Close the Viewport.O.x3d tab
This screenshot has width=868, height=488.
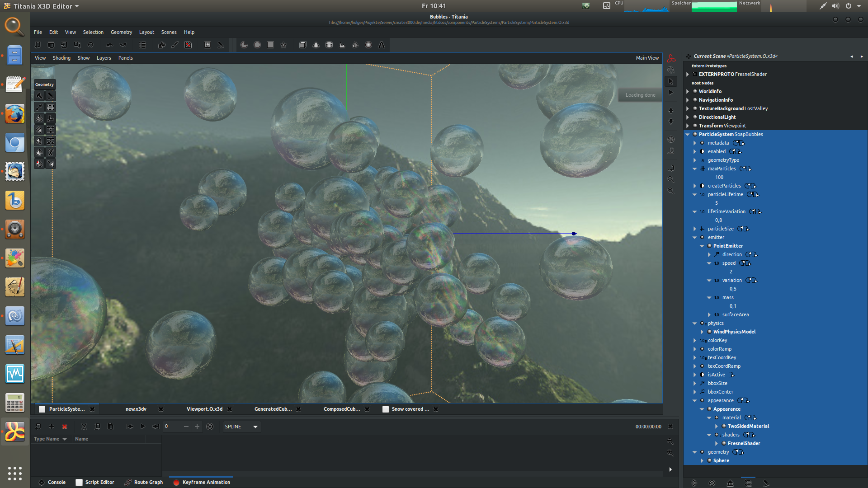point(230,409)
